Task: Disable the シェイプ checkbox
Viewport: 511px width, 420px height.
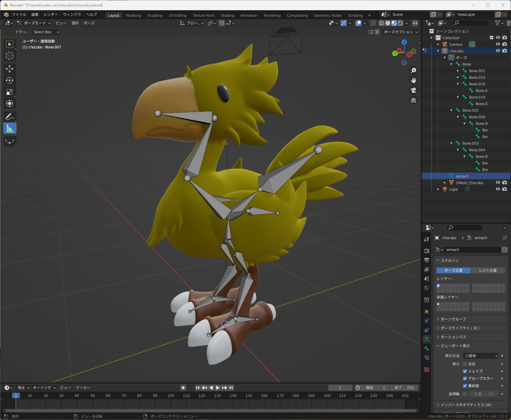Action: (465, 371)
